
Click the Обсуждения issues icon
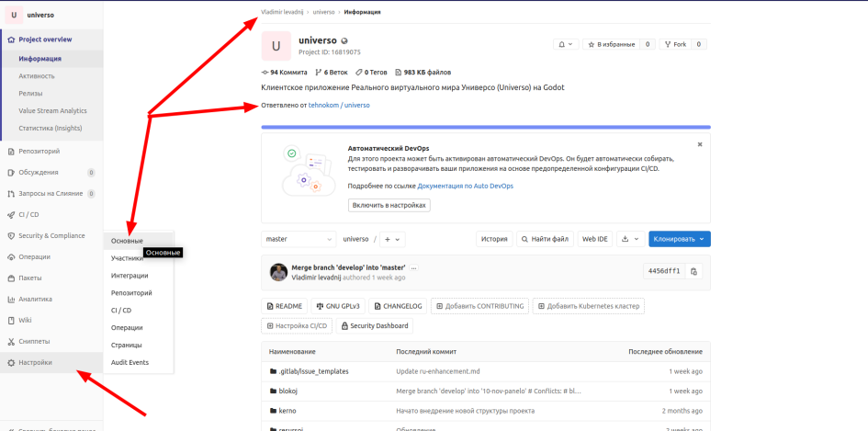click(x=11, y=173)
